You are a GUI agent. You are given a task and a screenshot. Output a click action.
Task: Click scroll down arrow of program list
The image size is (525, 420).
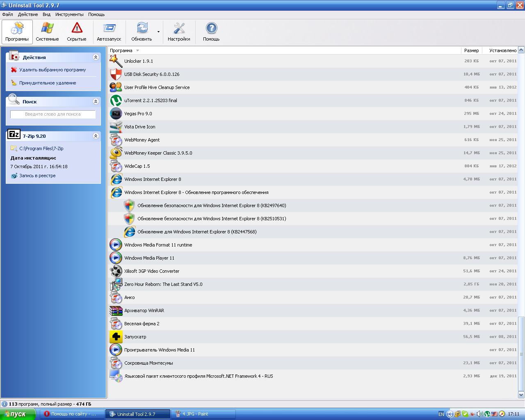(521, 395)
